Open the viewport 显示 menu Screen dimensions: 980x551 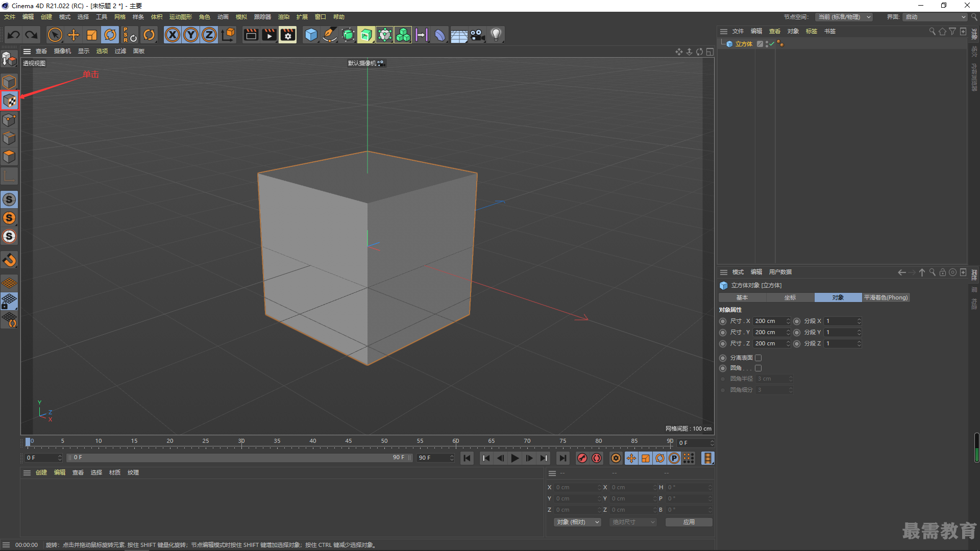click(x=84, y=51)
